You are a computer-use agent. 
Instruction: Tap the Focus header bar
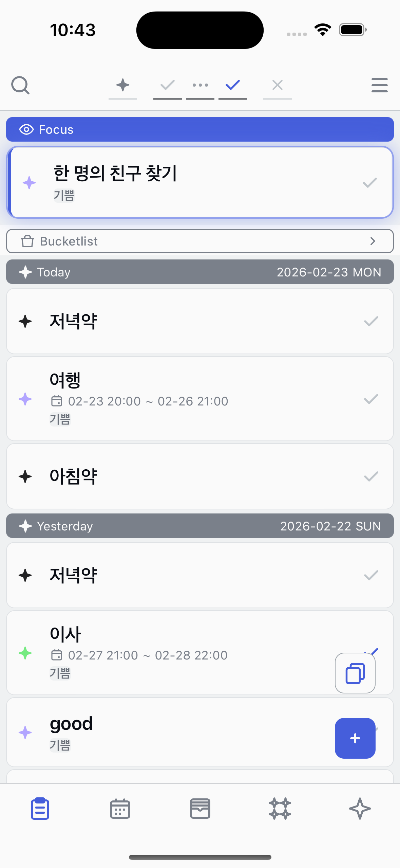(200, 129)
